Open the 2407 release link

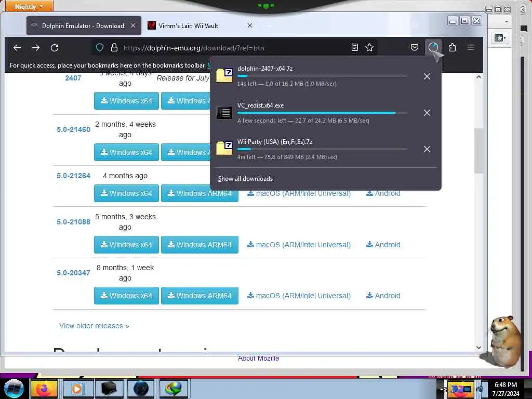(73, 78)
